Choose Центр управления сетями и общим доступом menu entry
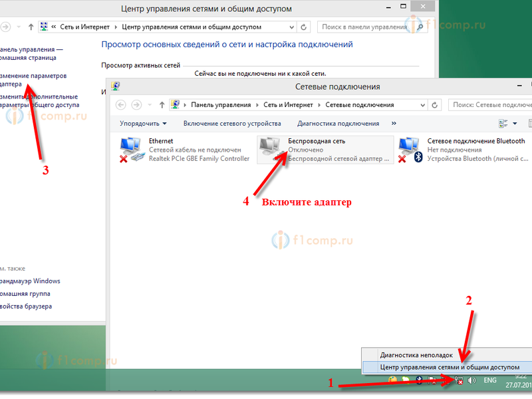Image resolution: width=532 pixels, height=399 pixels. 450,367
